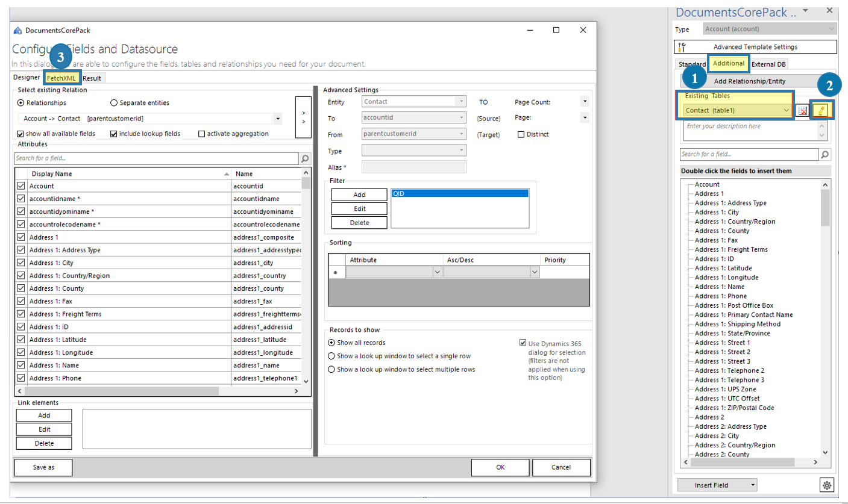This screenshot has width=848, height=504.
Task: Select look up window single row option
Action: coord(331,356)
